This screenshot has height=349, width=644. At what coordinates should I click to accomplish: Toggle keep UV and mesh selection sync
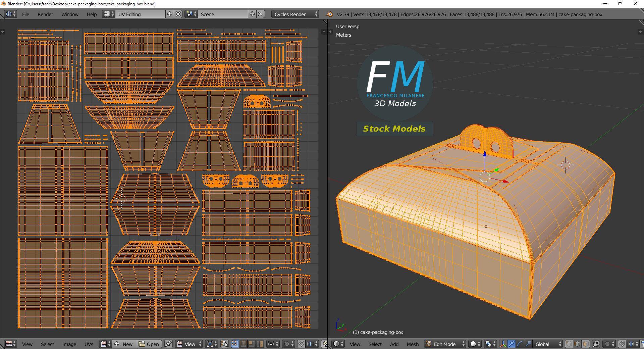(224, 344)
